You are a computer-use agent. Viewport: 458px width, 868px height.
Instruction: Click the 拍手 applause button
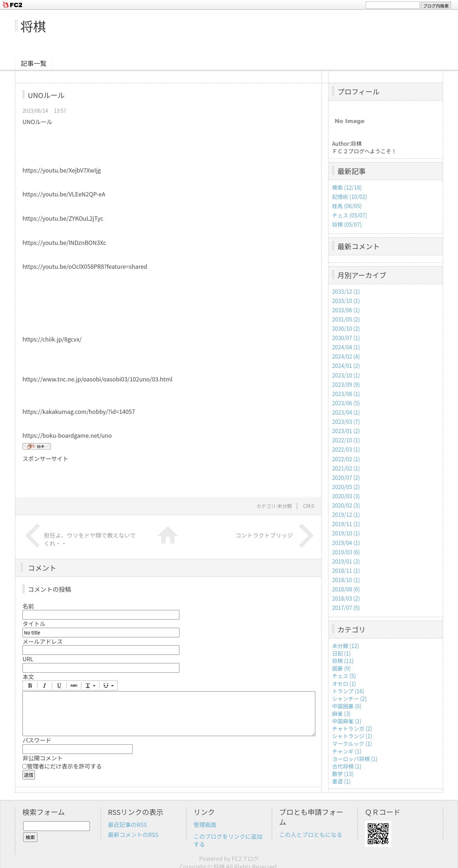[37, 446]
